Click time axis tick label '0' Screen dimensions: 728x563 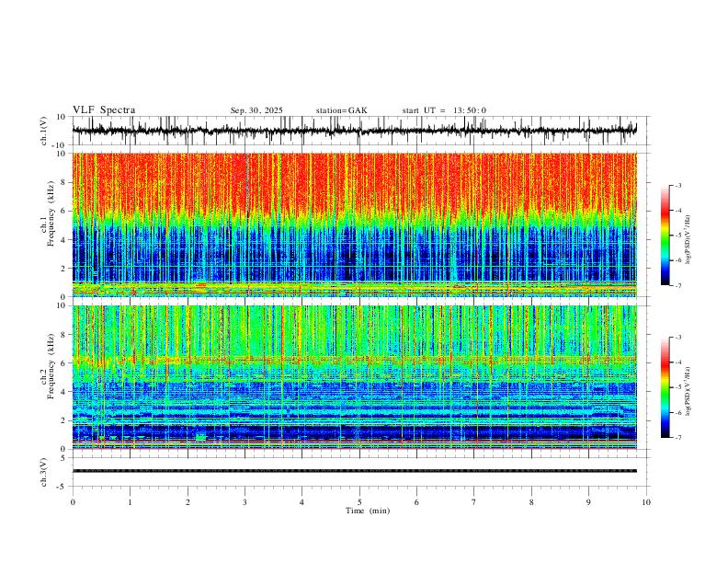(73, 502)
